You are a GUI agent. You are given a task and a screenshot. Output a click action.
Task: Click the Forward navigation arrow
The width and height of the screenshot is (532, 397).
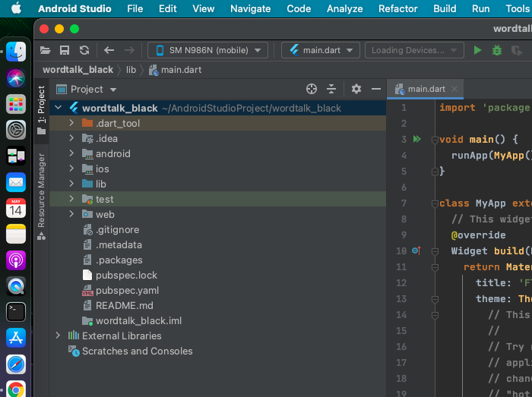(x=130, y=50)
